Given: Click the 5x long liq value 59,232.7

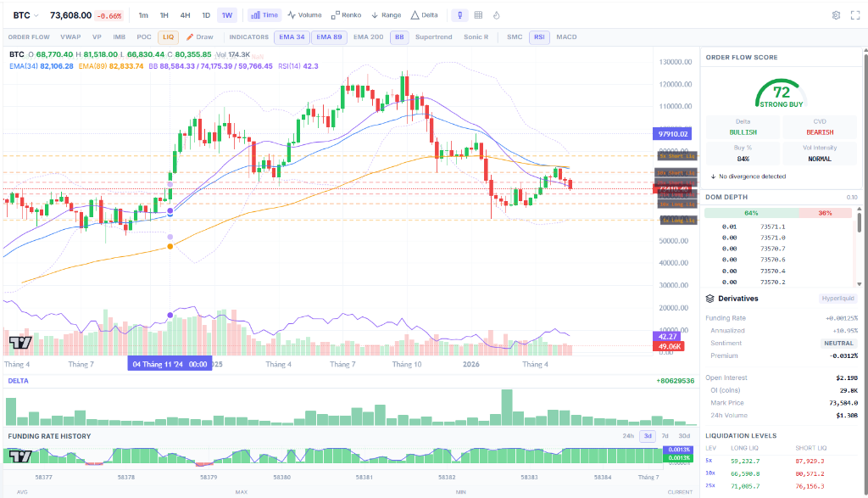Looking at the screenshot, I should (745, 461).
